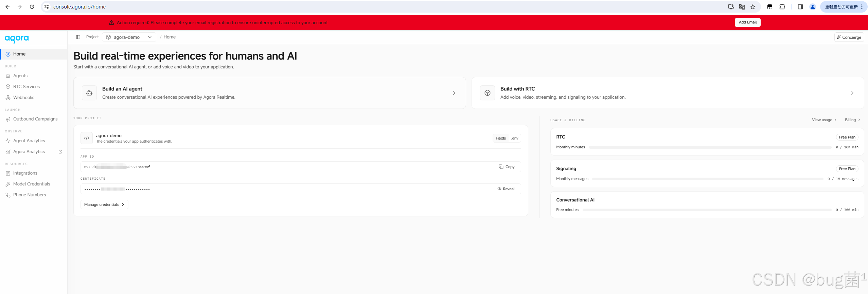This screenshot has width=868, height=294.
Task: Open Model Credentials via its key icon
Action: [8, 184]
